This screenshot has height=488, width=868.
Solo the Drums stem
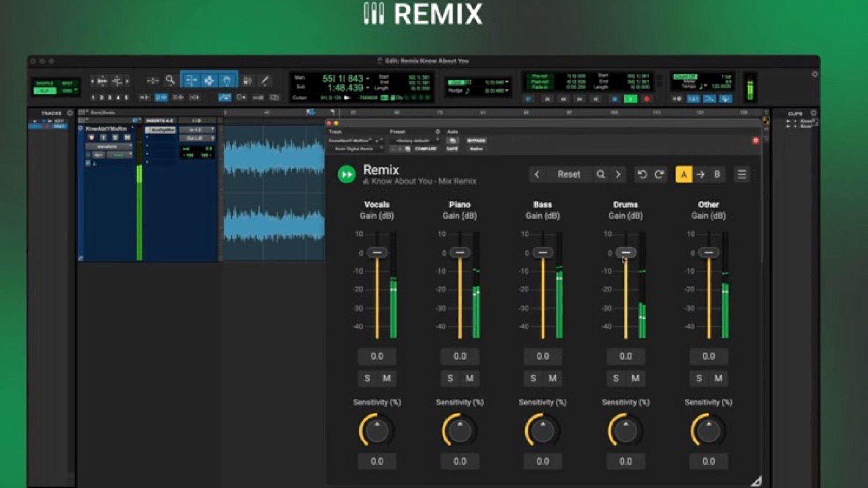coord(616,378)
